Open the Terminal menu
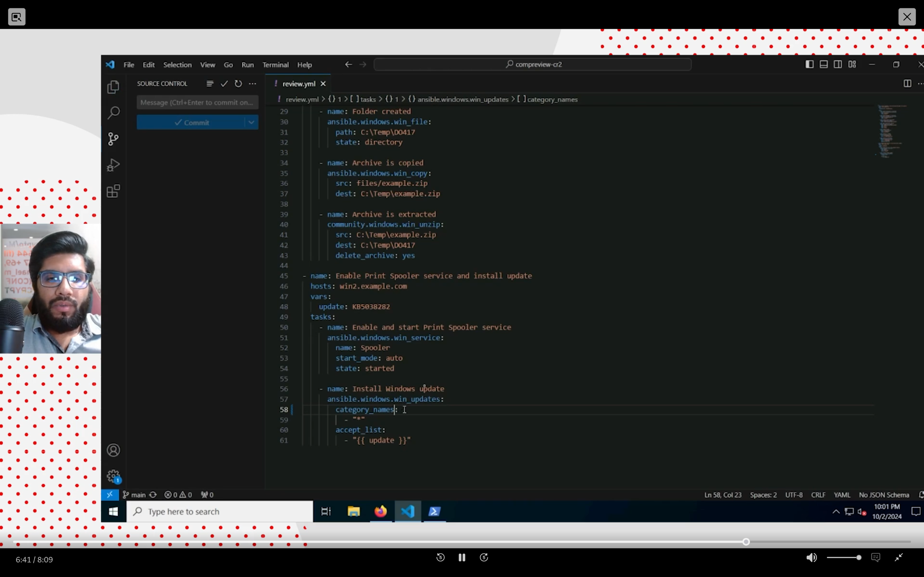Image resolution: width=924 pixels, height=577 pixels. (x=275, y=65)
